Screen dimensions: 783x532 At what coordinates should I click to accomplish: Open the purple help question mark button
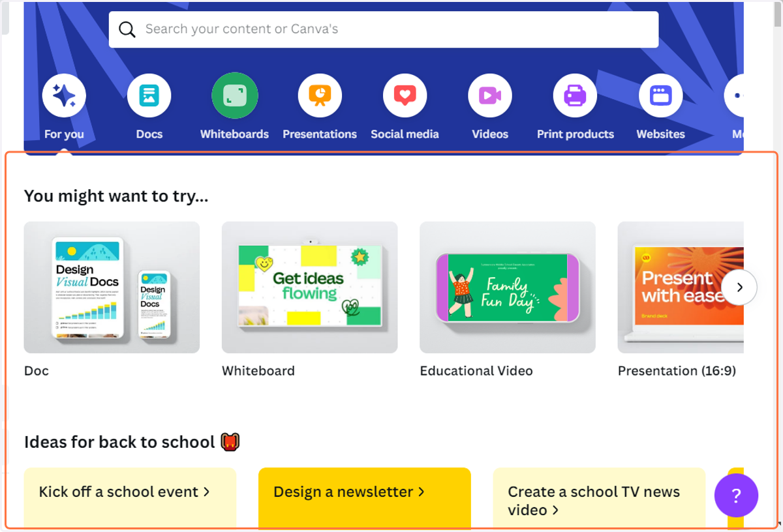coord(736,495)
